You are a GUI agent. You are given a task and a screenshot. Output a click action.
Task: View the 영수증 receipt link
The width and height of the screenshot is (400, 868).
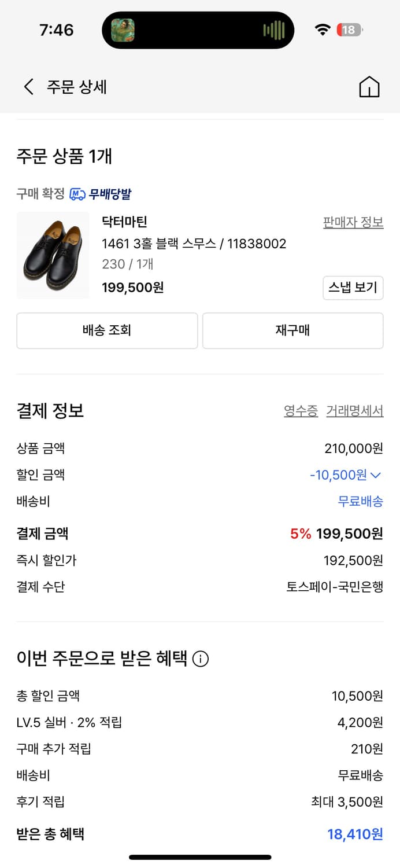[301, 411]
